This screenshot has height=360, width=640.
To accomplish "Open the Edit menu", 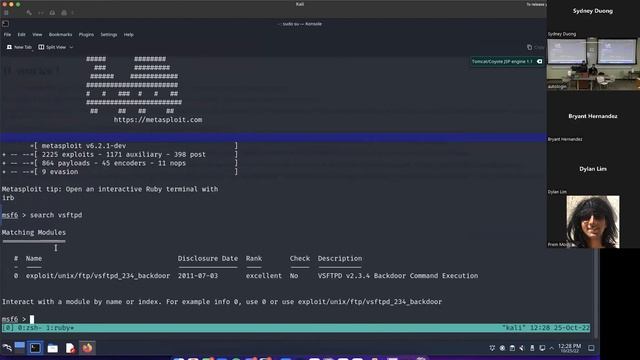I will [21, 35].
